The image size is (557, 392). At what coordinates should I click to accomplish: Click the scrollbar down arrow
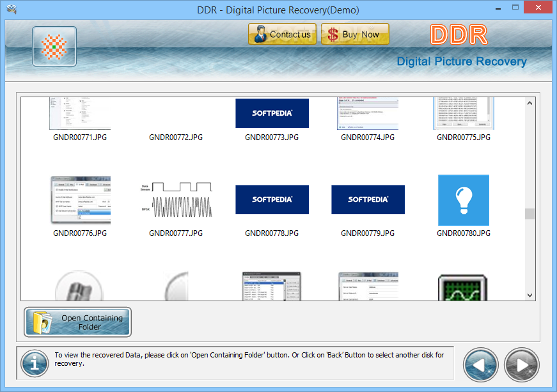[x=530, y=295]
